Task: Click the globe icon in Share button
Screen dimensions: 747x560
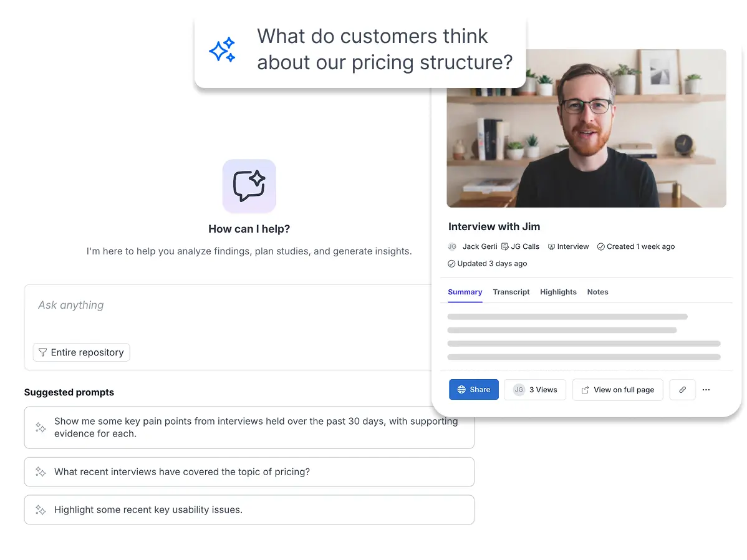Action: point(461,389)
